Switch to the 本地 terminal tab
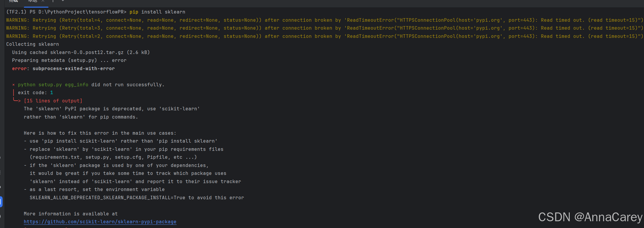Screen dimensions: 644x228 [33, 1]
